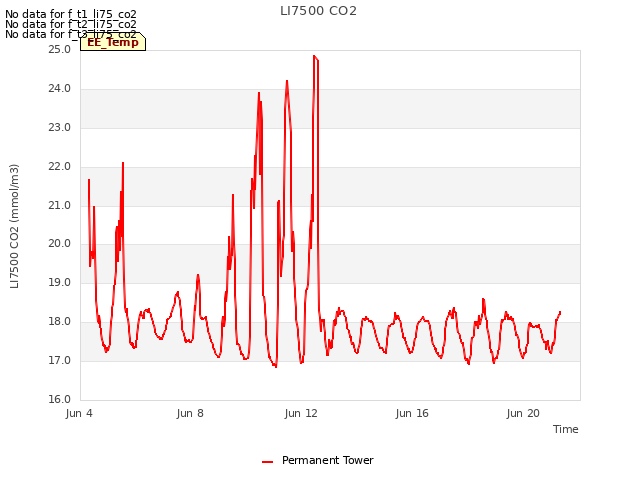Click the Jun 20 x-axis tick label
This screenshot has width=640, height=480.
pos(523,413)
